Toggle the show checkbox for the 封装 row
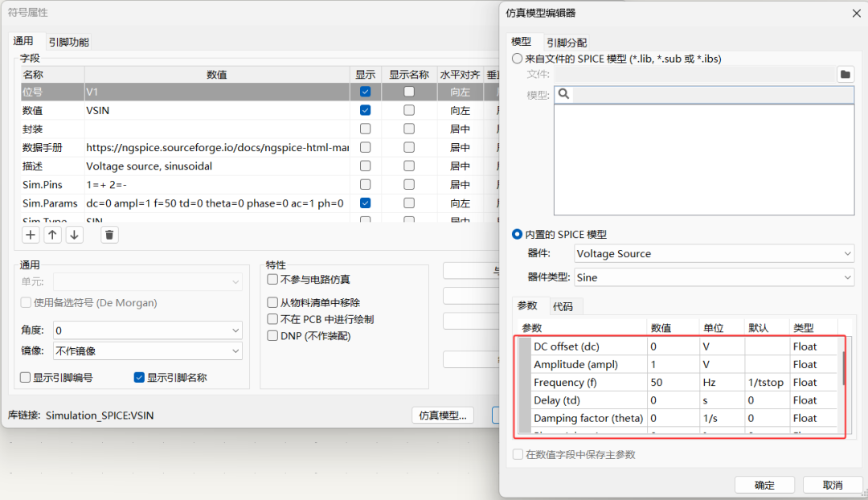This screenshot has height=500, width=868. [x=366, y=129]
